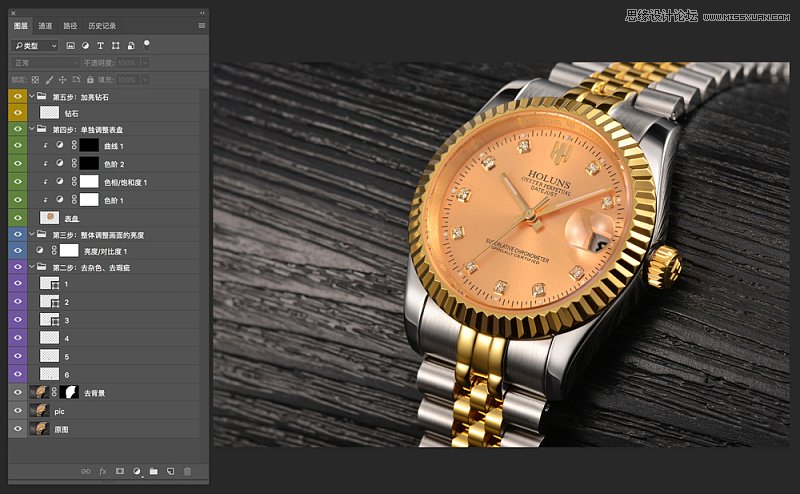Toggle visibility of the 原图 layer

(x=18, y=429)
